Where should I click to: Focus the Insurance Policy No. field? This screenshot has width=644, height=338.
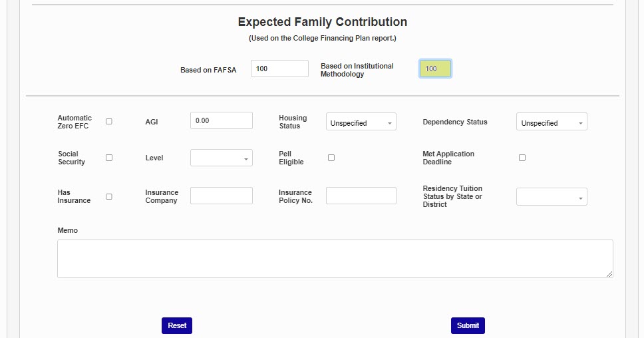point(361,196)
